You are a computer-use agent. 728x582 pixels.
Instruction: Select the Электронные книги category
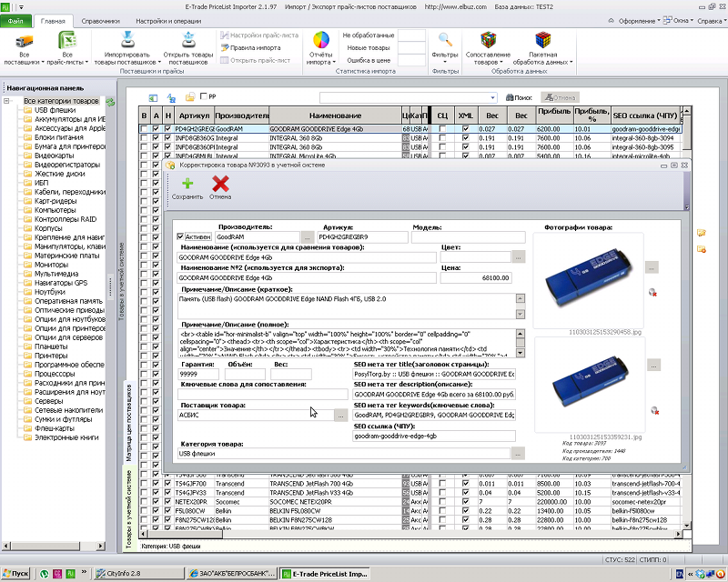(x=66, y=437)
